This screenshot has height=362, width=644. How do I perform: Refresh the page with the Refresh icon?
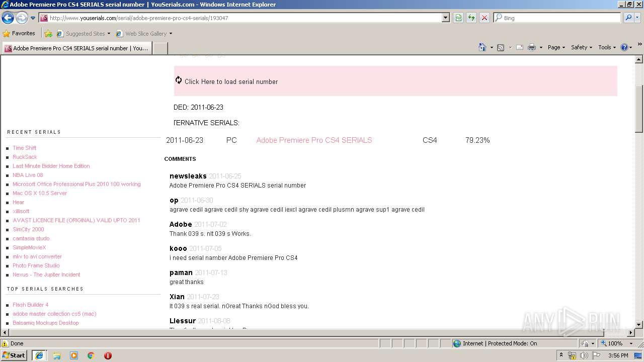click(471, 18)
